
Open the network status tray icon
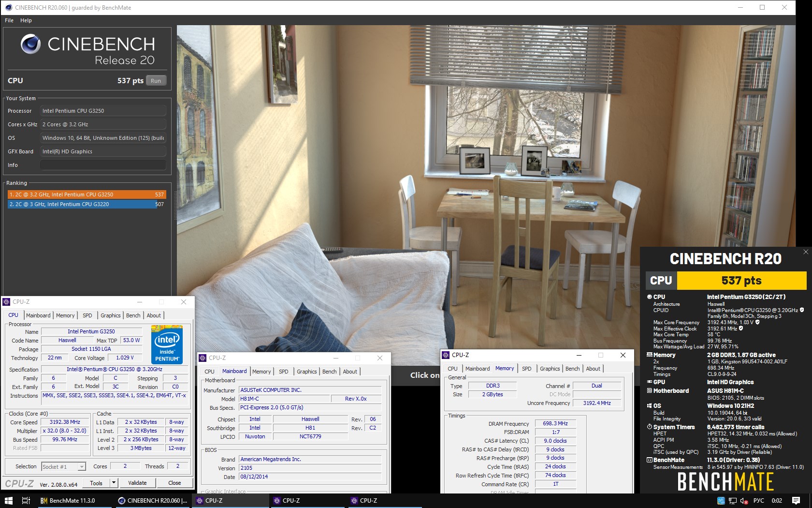coord(732,501)
